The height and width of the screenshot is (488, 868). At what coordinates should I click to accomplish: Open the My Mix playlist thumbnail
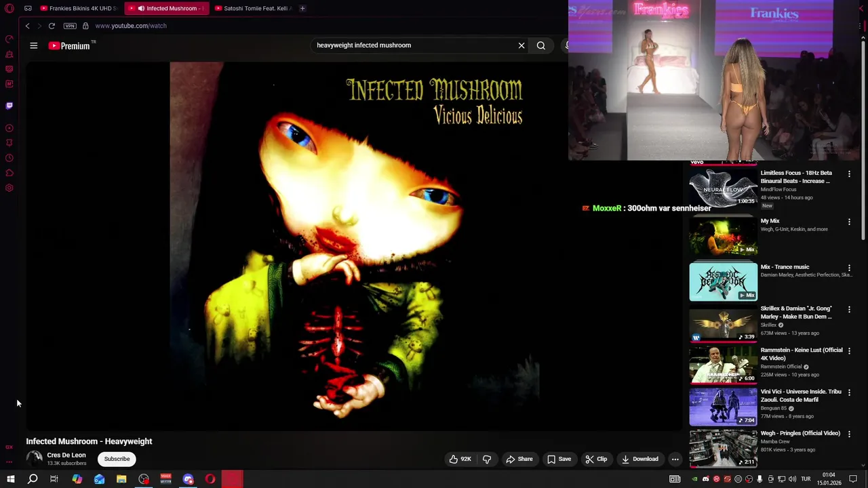pyautogui.click(x=723, y=236)
